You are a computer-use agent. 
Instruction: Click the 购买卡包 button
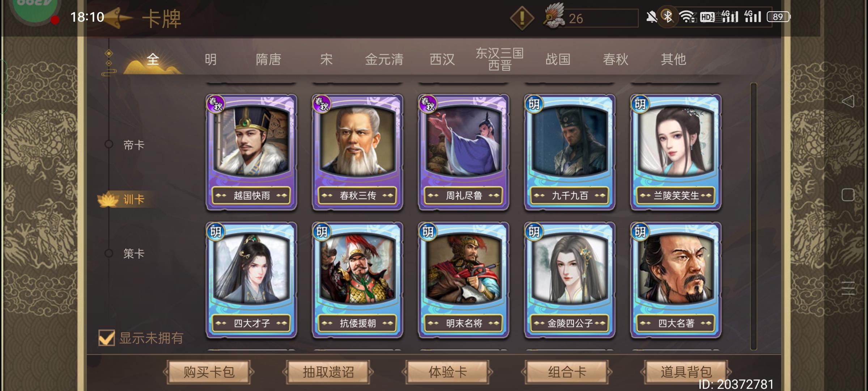point(209,372)
